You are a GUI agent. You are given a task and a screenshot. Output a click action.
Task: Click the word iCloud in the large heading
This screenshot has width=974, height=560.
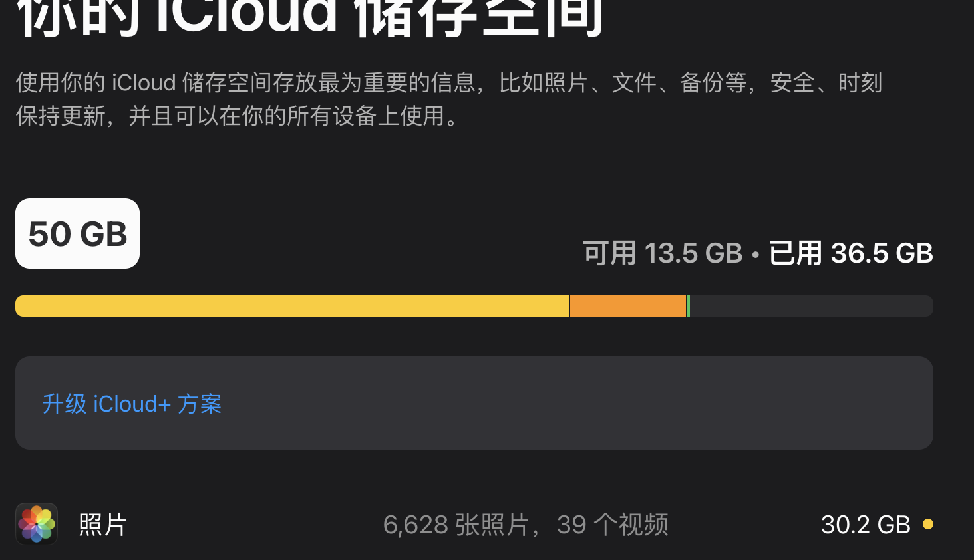[246, 17]
